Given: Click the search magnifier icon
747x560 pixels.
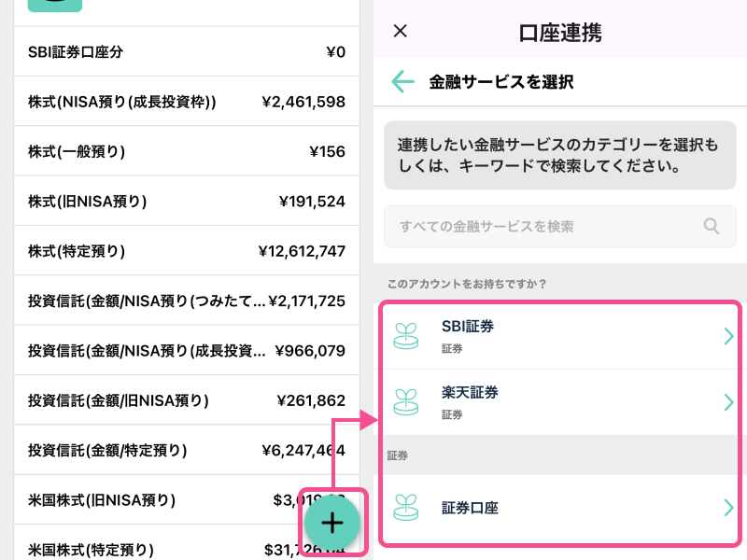Looking at the screenshot, I should click(x=712, y=226).
